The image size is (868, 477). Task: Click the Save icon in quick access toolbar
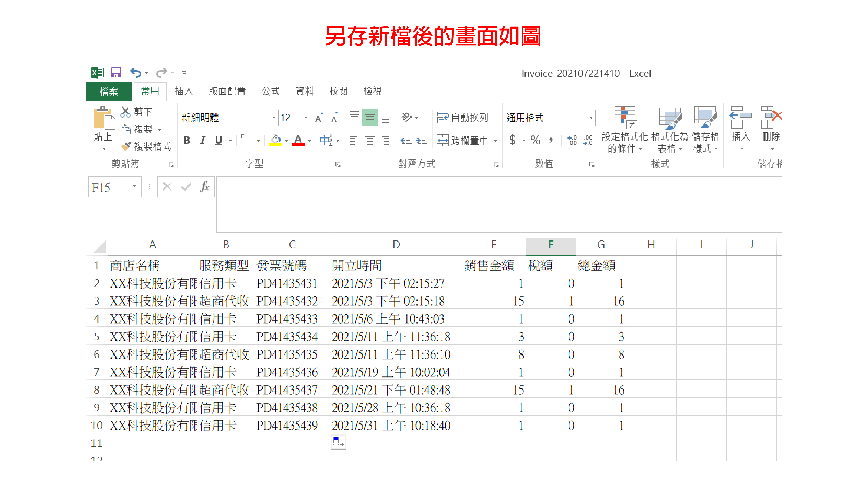[x=116, y=73]
